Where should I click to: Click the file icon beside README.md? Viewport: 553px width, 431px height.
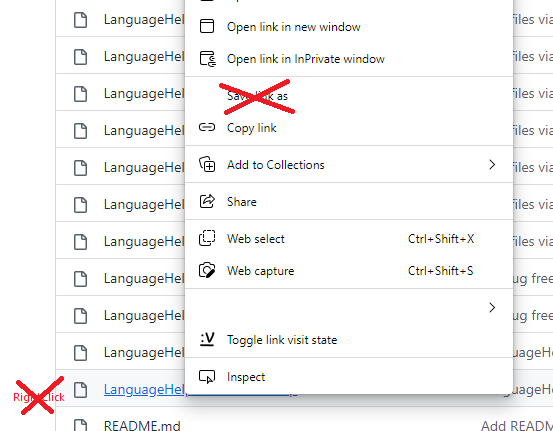point(80,425)
